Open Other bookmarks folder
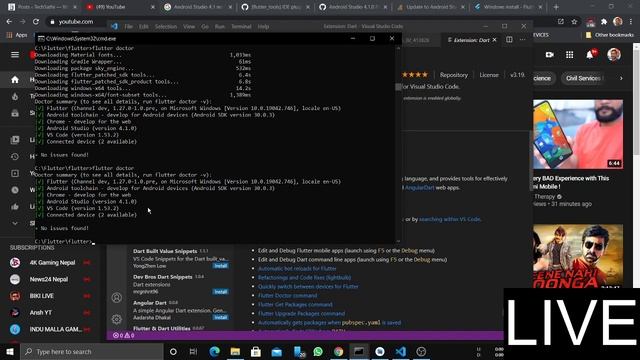 click(609, 35)
